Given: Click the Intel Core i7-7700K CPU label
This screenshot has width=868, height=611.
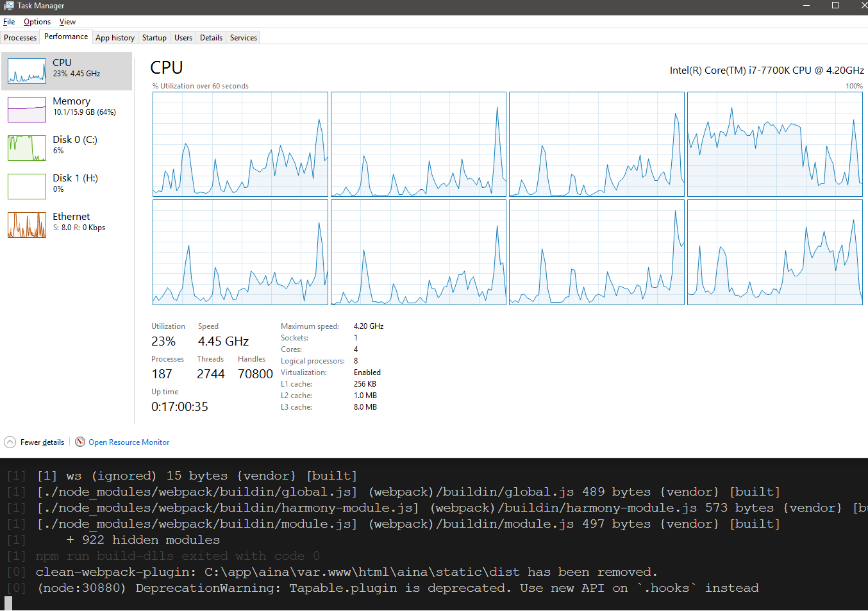Looking at the screenshot, I should [x=767, y=71].
